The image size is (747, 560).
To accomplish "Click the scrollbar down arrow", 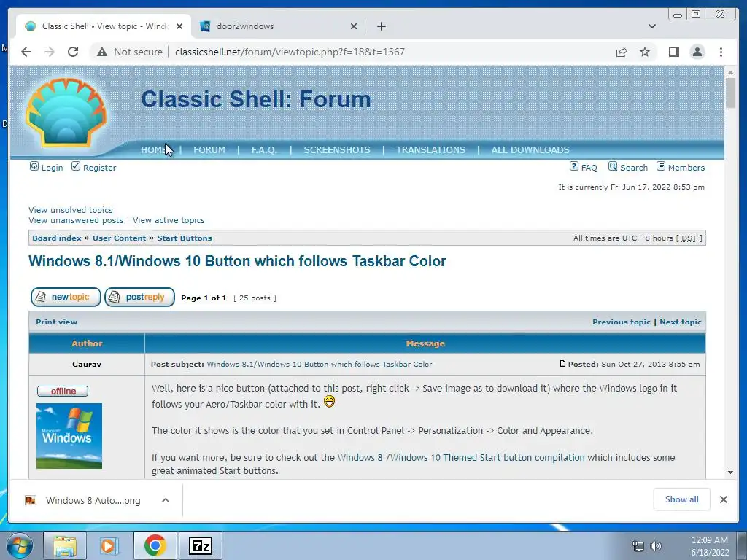I will click(730, 472).
